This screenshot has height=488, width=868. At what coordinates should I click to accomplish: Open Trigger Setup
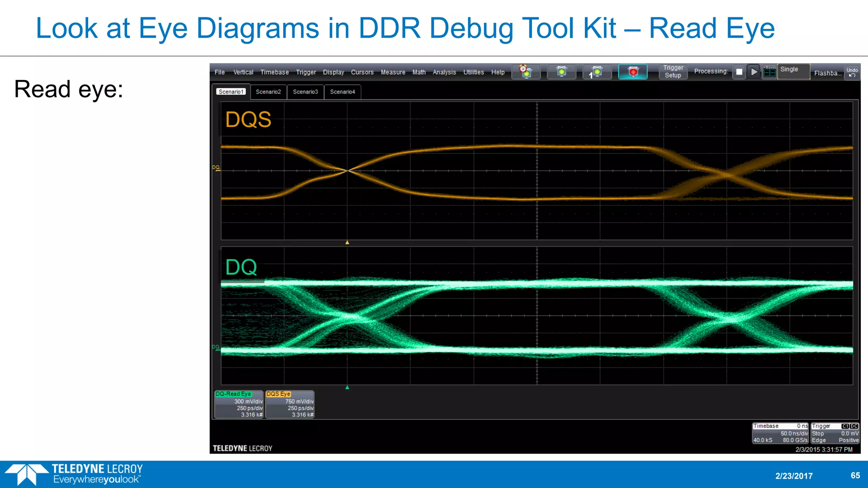coord(673,72)
